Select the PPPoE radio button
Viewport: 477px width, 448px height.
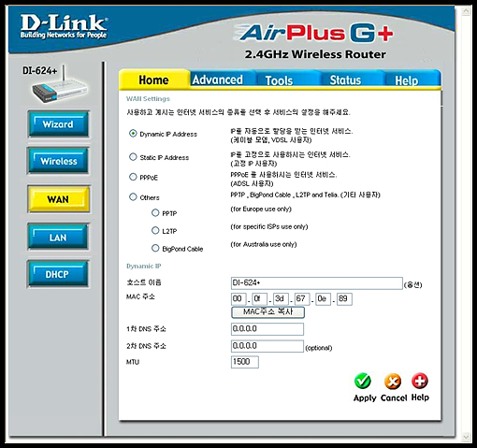tap(133, 177)
